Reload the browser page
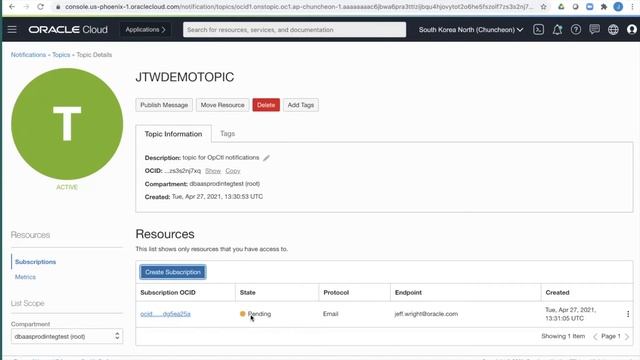Viewport: 640px width, 360px height. pos(40,7)
